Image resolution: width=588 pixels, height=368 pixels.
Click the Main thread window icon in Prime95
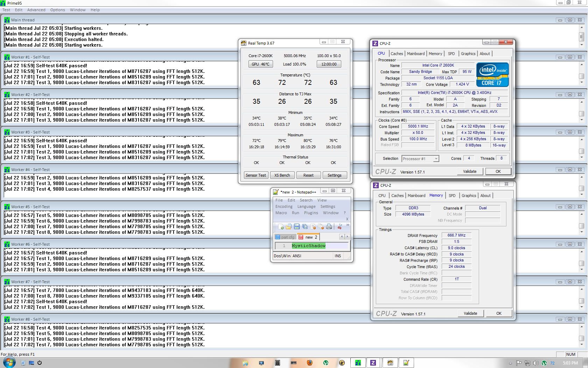tap(7, 20)
